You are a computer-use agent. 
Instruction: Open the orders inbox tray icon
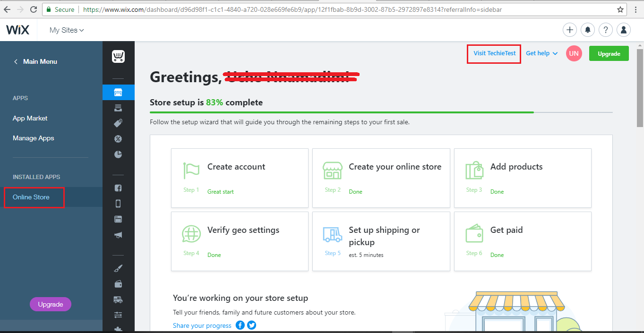(x=118, y=108)
